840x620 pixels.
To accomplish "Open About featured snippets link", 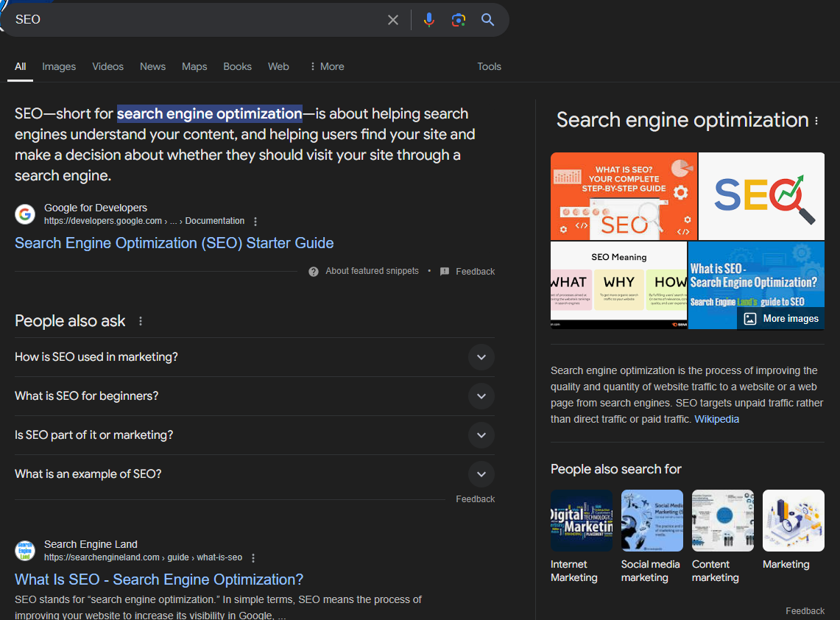I will [372, 271].
